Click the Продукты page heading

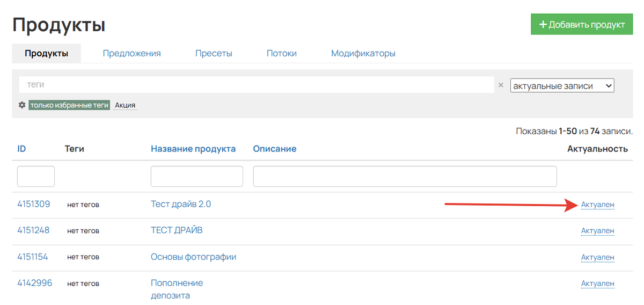pos(59,25)
